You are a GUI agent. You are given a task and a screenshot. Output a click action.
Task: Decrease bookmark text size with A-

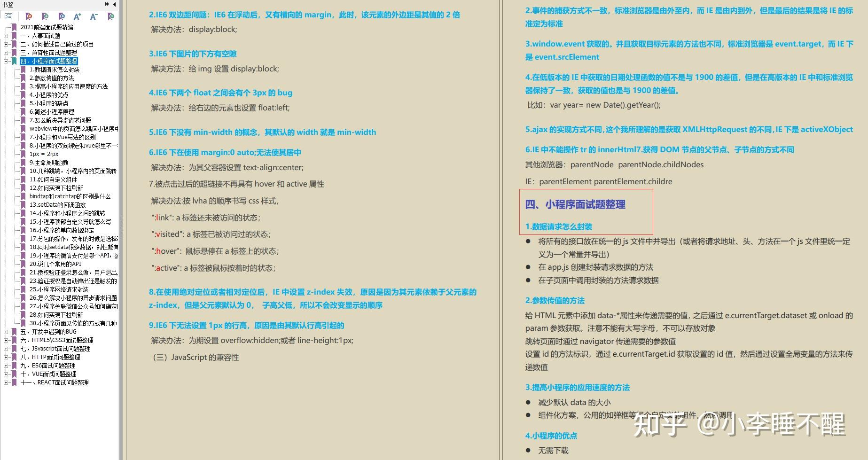coord(94,16)
